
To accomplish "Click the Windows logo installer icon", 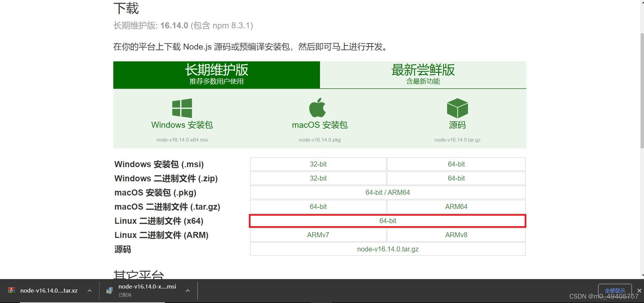I will pos(182,108).
